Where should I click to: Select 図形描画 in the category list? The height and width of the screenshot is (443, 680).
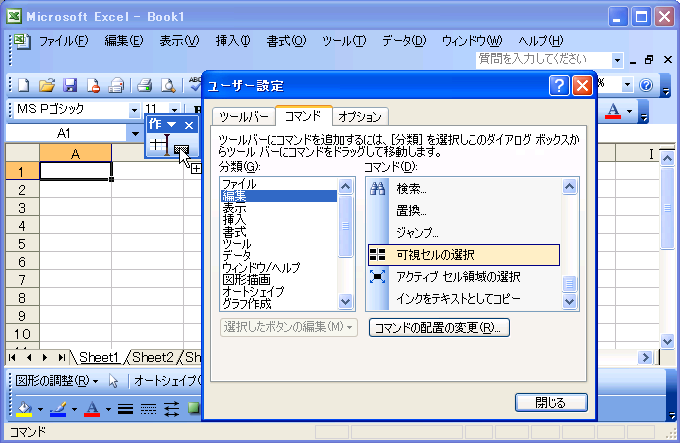click(x=279, y=280)
